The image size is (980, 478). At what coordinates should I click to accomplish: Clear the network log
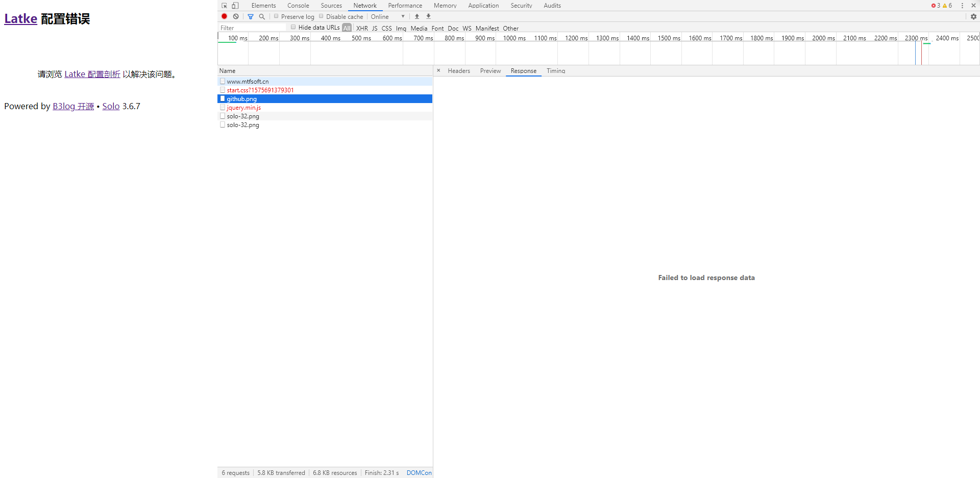click(236, 16)
